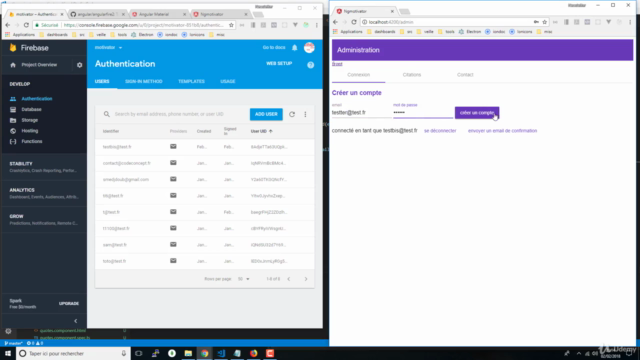Focus the email field in Créer un compte
The image size is (640, 360).
[361, 113]
